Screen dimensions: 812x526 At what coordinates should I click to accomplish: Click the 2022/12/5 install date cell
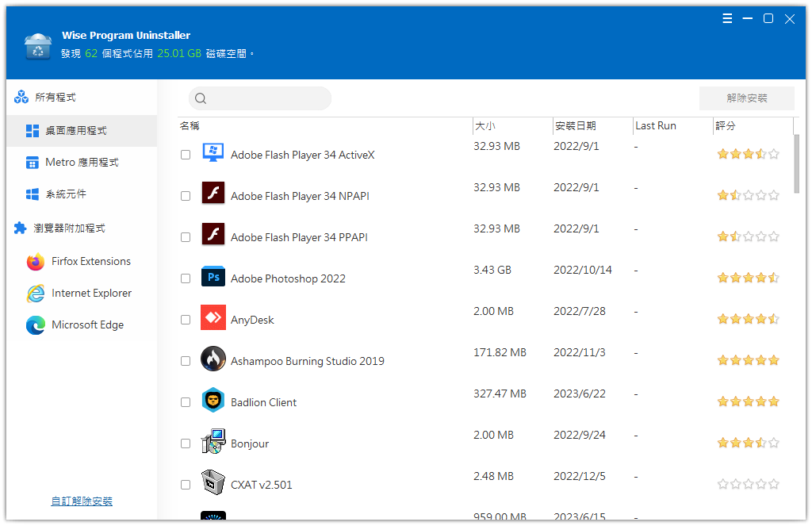point(580,476)
